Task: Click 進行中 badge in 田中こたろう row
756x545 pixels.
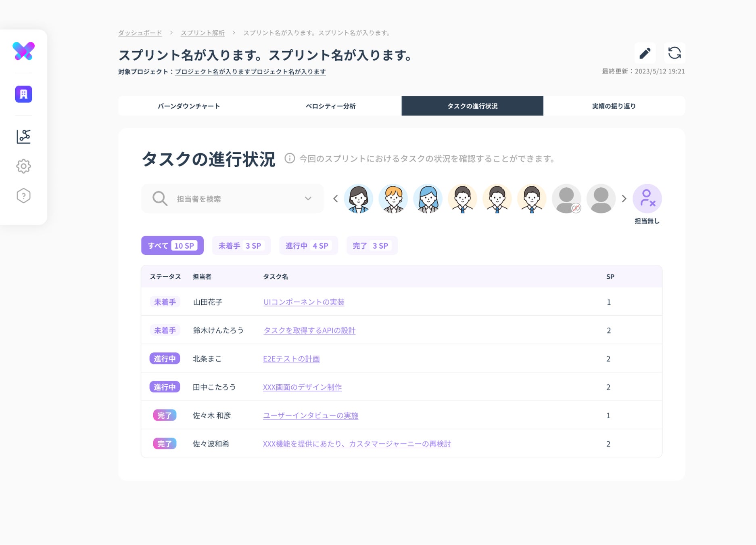Action: click(165, 387)
